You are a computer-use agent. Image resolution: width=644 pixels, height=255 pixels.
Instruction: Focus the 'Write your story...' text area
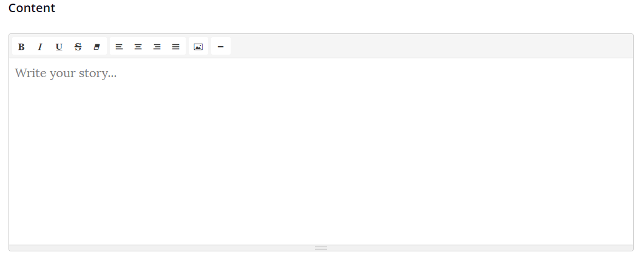[320, 152]
